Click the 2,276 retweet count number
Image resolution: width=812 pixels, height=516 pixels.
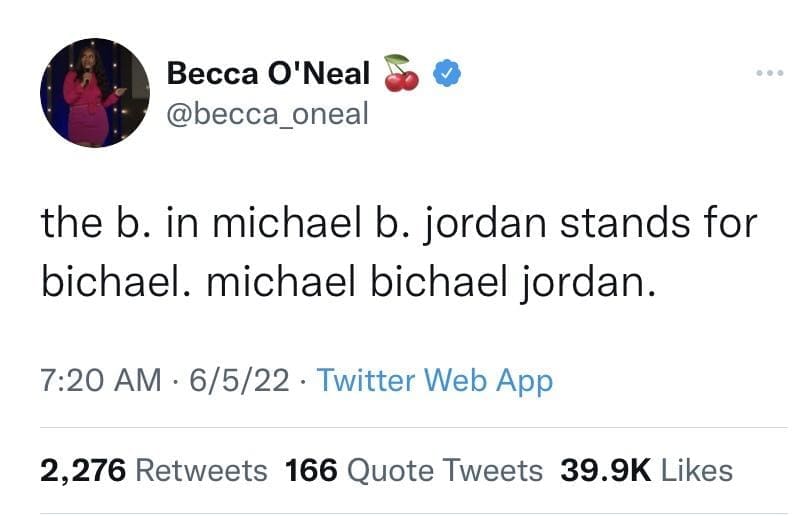(x=83, y=469)
